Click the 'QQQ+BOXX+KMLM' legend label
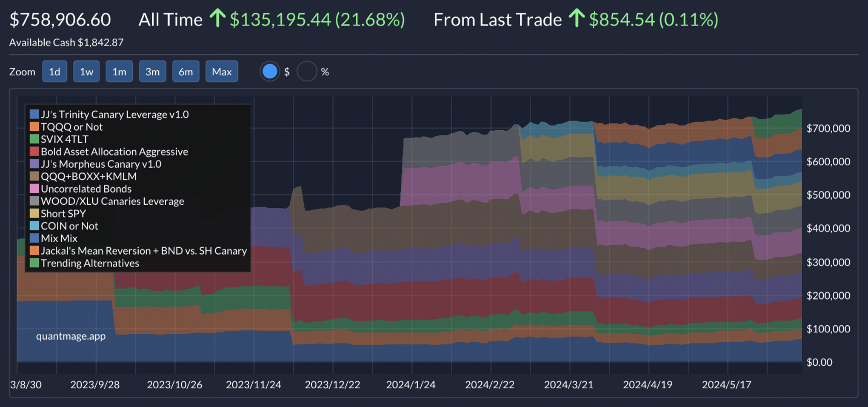868x407 pixels. 89,176
